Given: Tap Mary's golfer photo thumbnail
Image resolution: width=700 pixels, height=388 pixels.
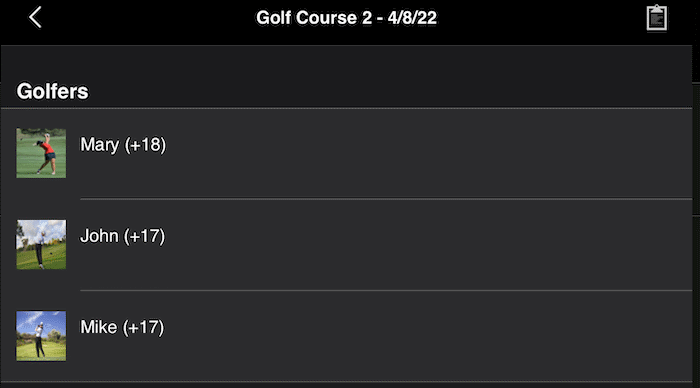Looking at the screenshot, I should click(41, 153).
